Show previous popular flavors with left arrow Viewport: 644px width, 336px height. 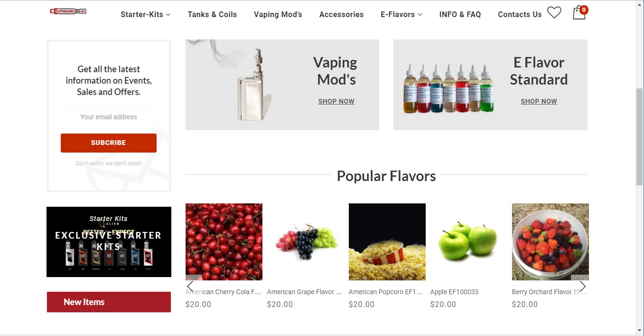[190, 286]
